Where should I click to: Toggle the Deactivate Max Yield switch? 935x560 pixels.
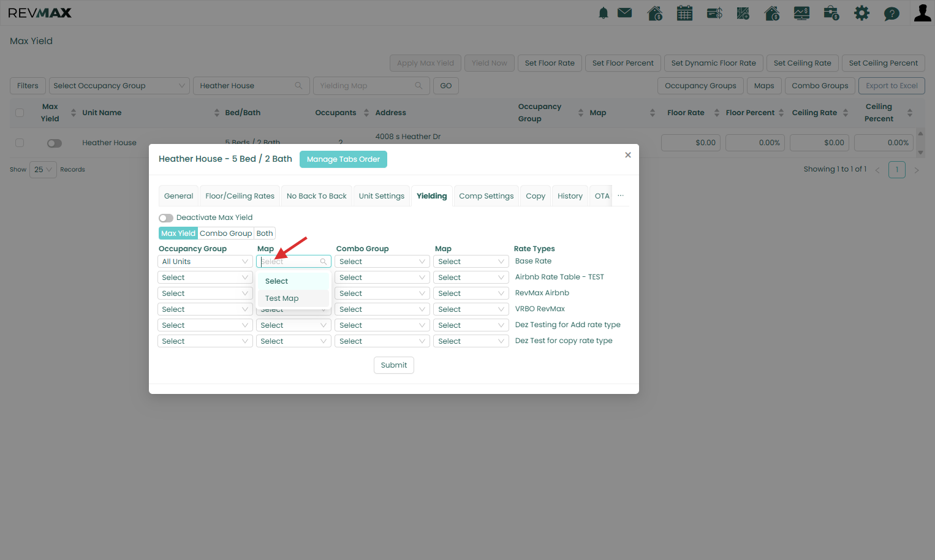[165, 218]
